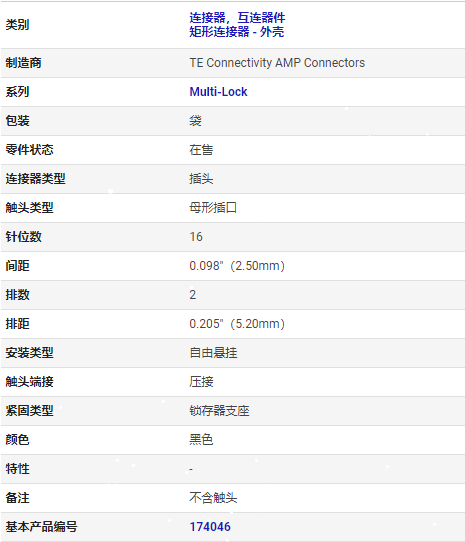
Task: Click the 排距 value 0.205" (5.20mm)
Action: (x=237, y=324)
